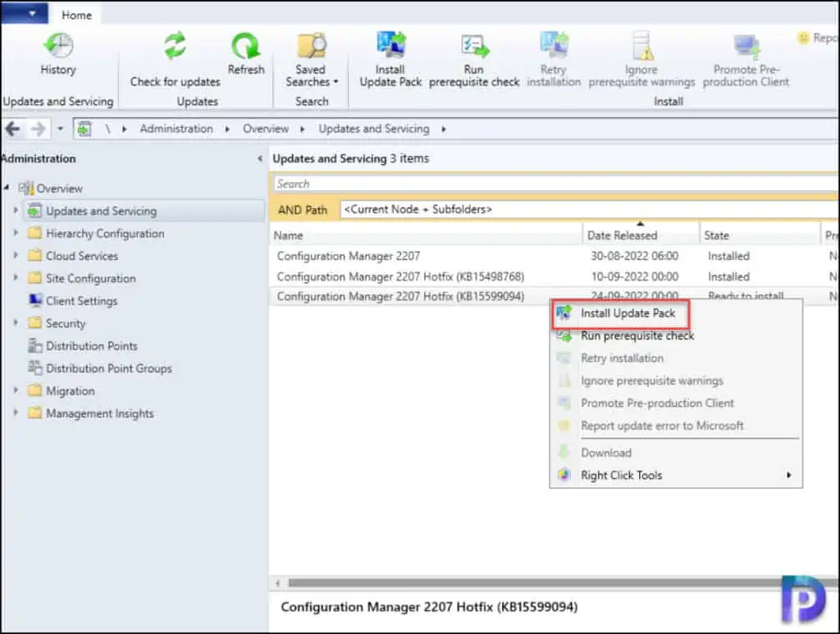Click the Distribution Point Groups icon
This screenshot has height=634, width=840.
(x=35, y=368)
